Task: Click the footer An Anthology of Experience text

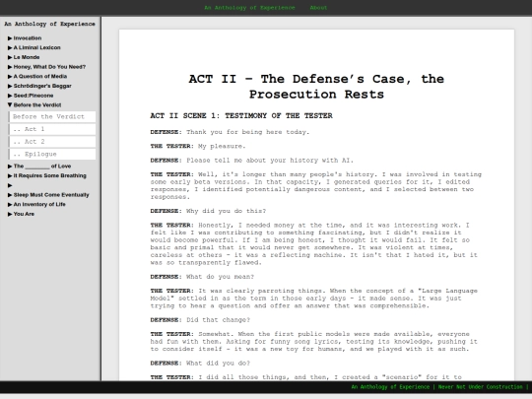Action: click(390, 387)
